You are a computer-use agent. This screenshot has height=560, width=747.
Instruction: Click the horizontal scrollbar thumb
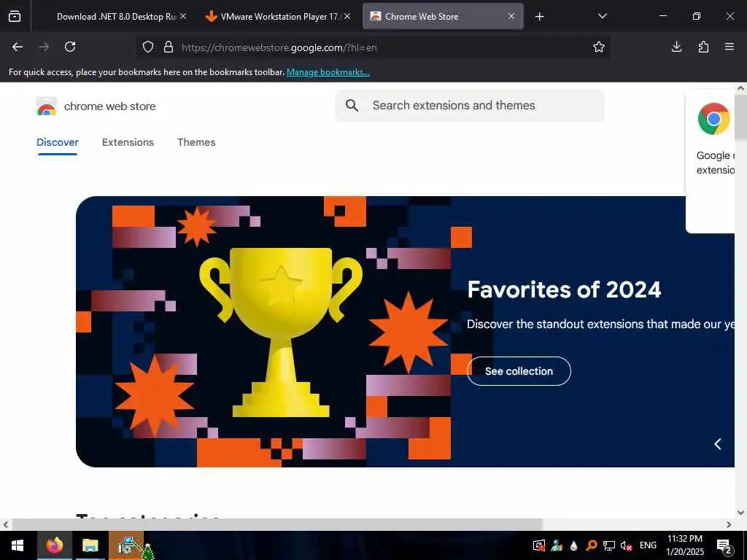(277, 524)
